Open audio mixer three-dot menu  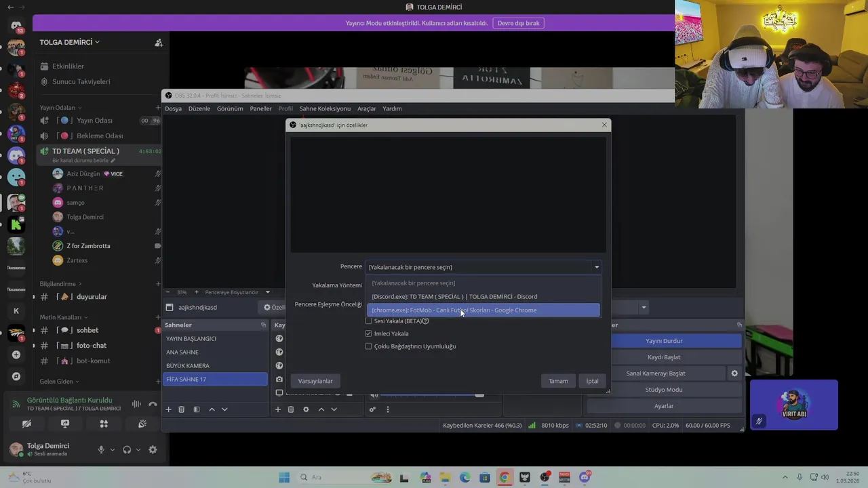[x=388, y=409]
